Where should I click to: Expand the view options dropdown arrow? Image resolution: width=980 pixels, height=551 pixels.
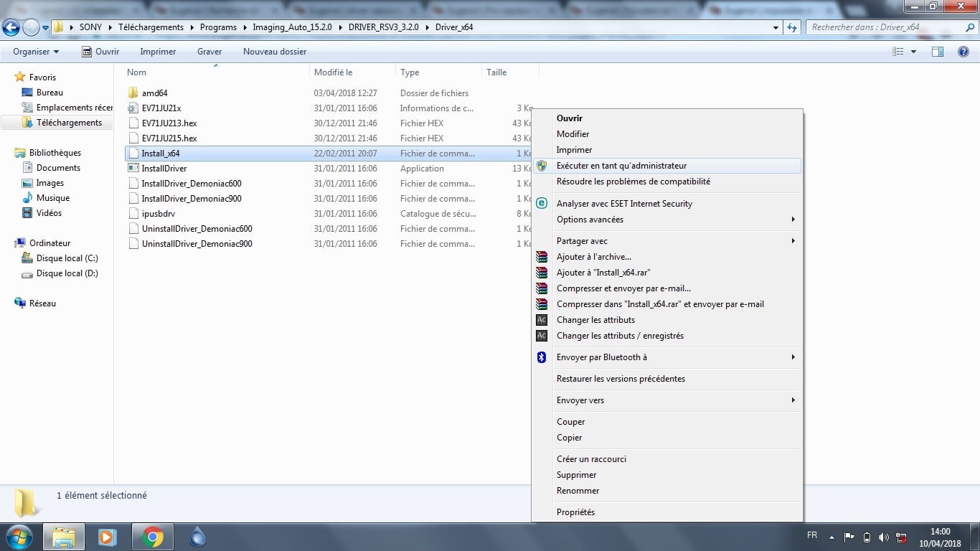[913, 52]
